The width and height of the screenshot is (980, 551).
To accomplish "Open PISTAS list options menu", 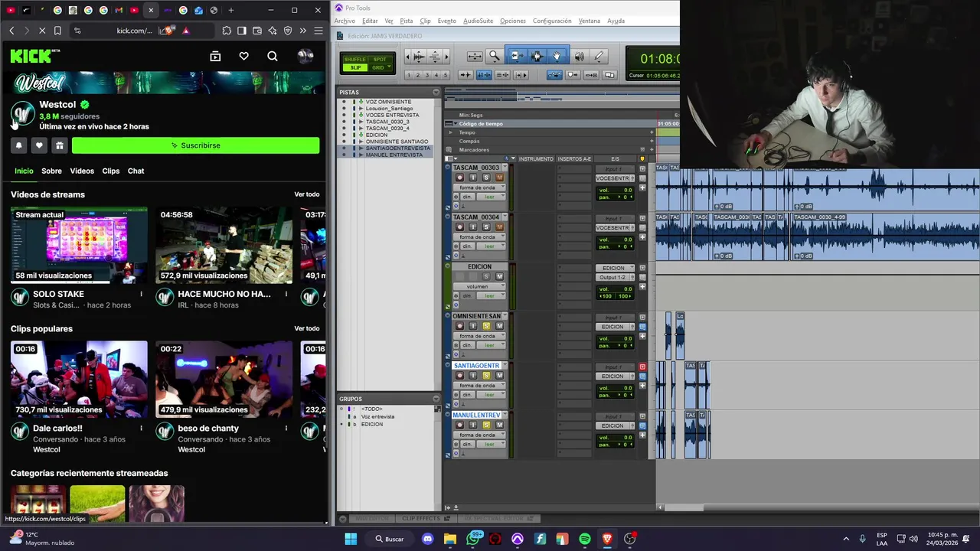I will tap(436, 92).
